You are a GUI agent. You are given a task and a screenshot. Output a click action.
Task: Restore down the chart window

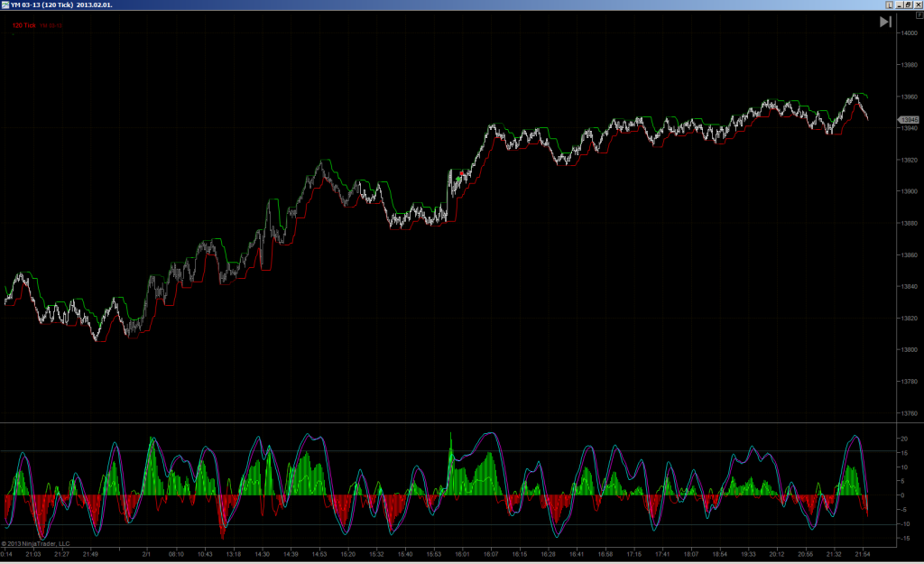pyautogui.click(x=909, y=5)
